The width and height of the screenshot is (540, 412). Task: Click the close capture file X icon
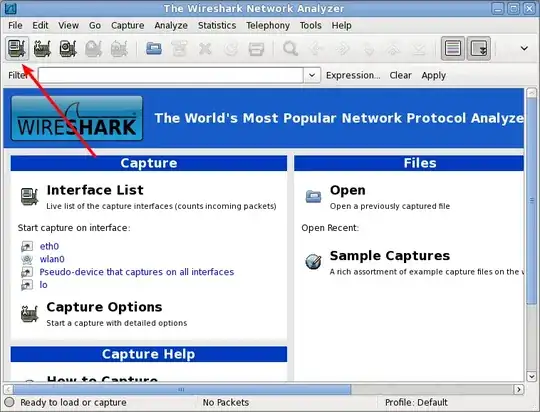click(205, 49)
